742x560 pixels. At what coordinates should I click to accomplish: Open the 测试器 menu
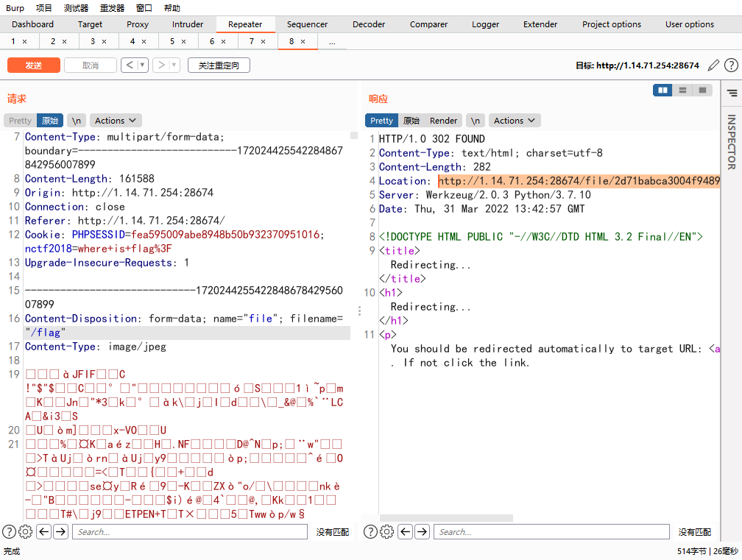click(77, 8)
